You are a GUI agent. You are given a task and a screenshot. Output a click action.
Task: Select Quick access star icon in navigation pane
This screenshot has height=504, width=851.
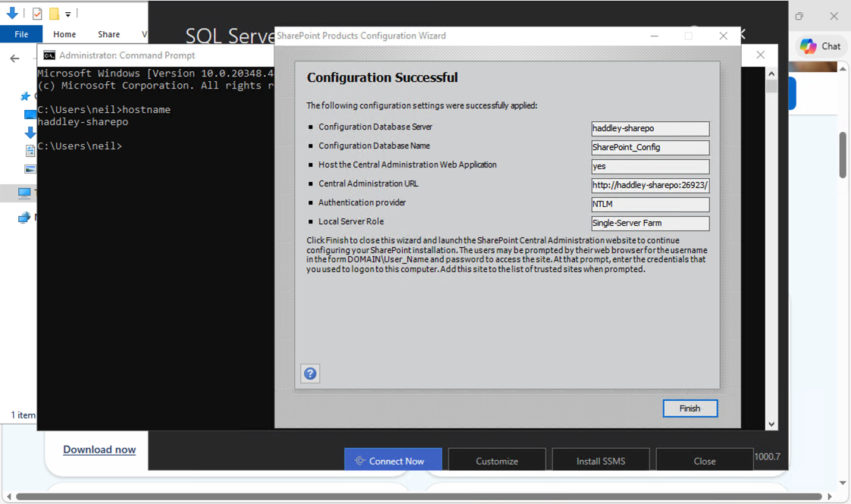(x=25, y=96)
